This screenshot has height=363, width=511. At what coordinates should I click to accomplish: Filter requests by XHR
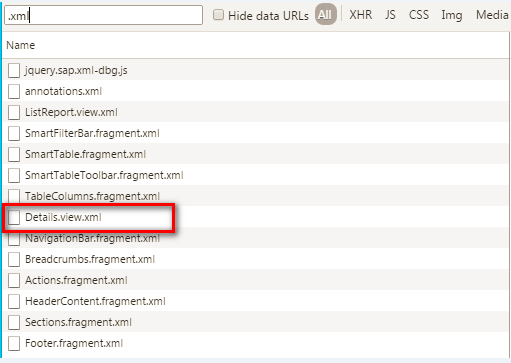361,15
